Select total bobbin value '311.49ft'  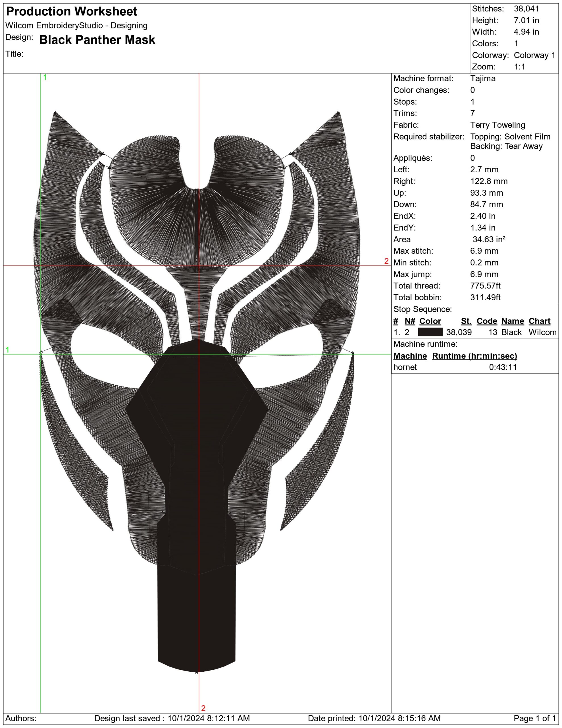[485, 297]
